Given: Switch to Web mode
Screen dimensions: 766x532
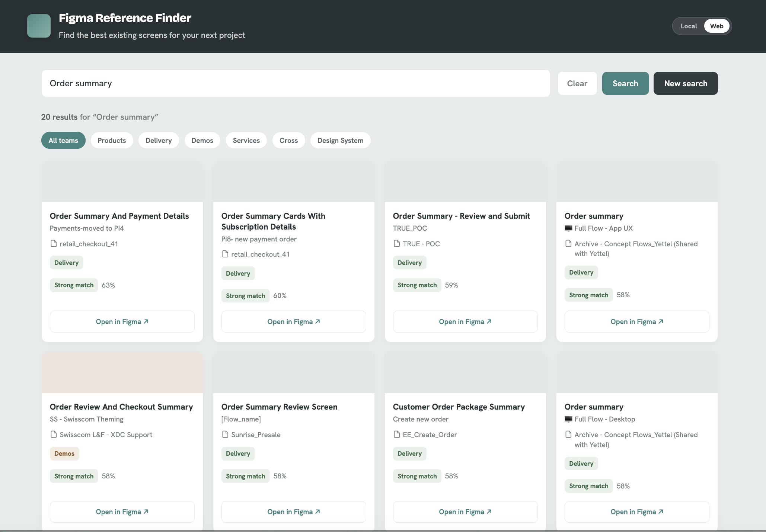Looking at the screenshot, I should click(716, 26).
